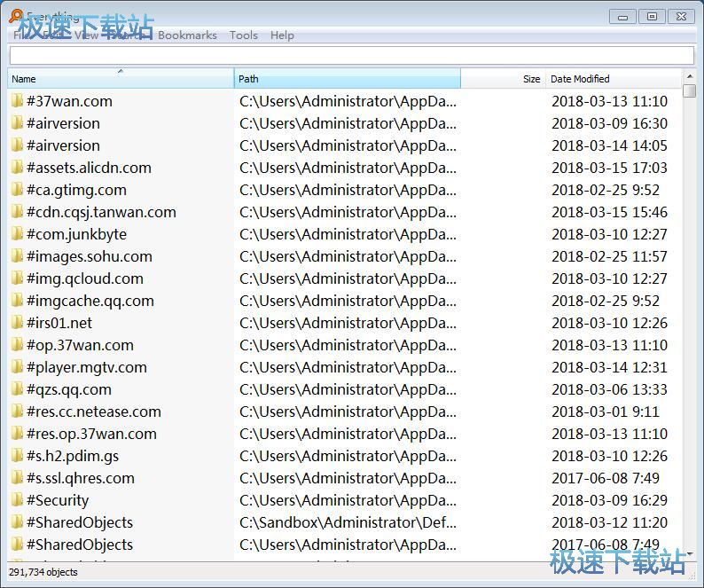The width and height of the screenshot is (704, 588).
Task: Click the folder icon beside #player.mgtv.com
Action: [x=17, y=366]
